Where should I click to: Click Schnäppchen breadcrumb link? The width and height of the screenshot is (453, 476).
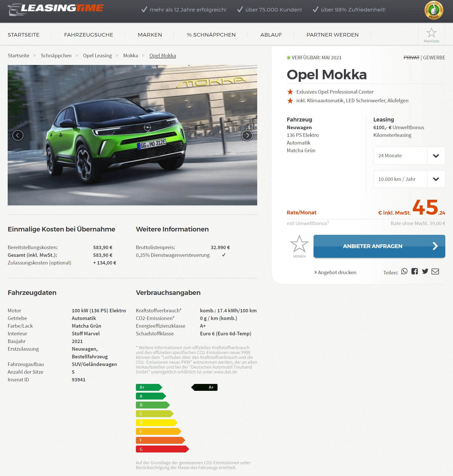click(56, 56)
